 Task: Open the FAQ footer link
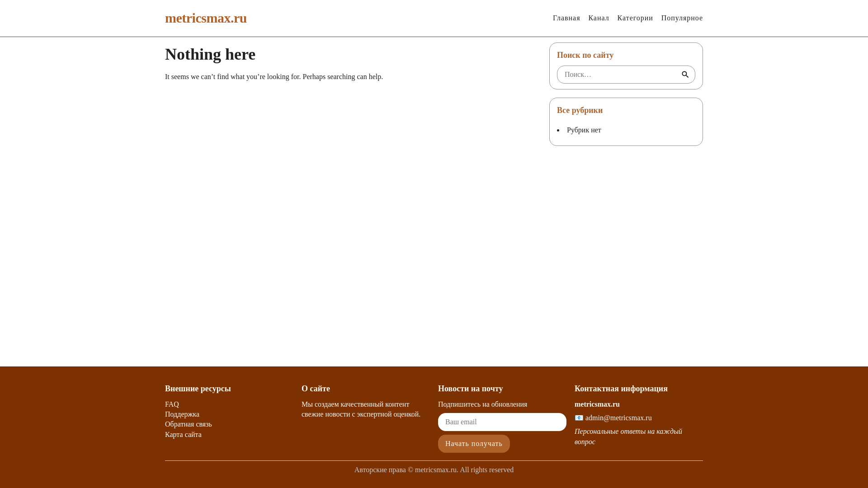[x=172, y=404]
